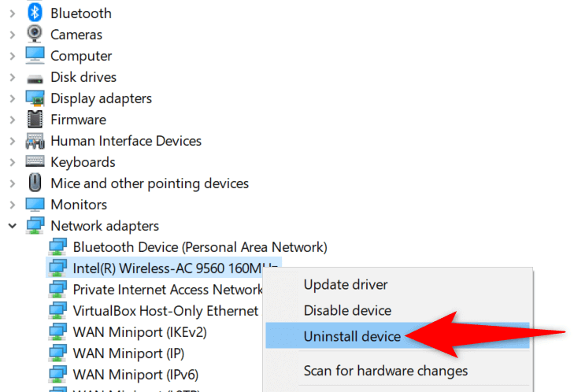Choose Update driver from context menu
This screenshot has width=574, height=392.
click(x=346, y=285)
